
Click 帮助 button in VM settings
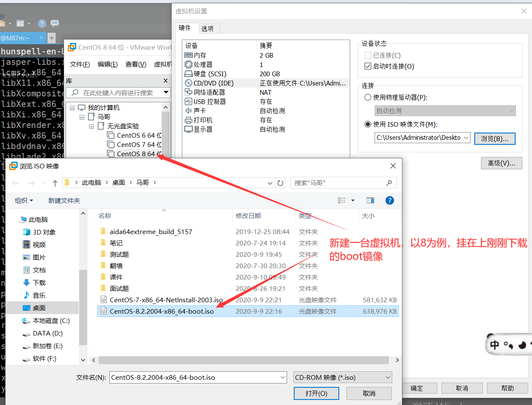pos(508,388)
